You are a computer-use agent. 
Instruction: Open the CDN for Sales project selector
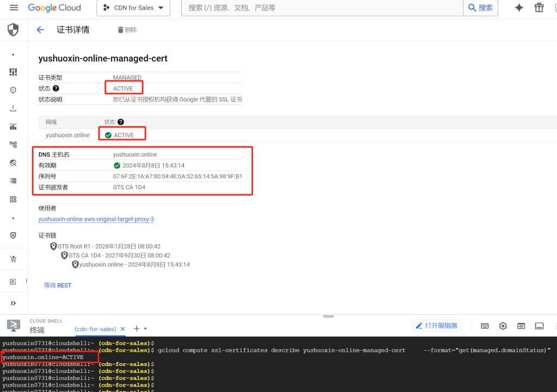click(x=133, y=8)
